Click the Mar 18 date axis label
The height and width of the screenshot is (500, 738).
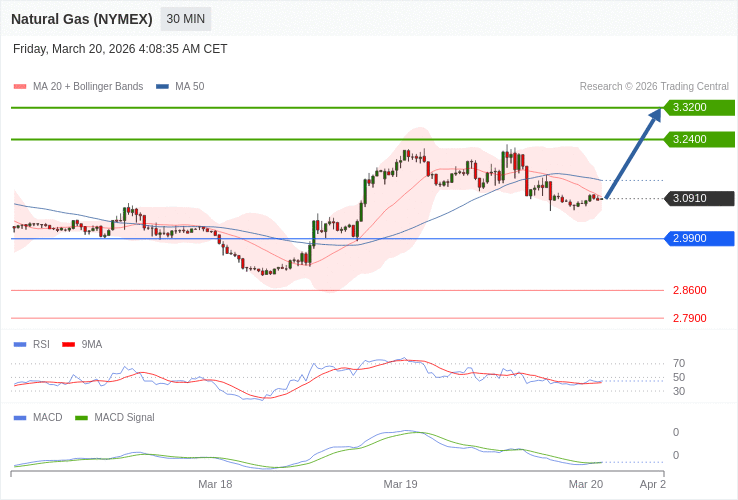point(215,484)
